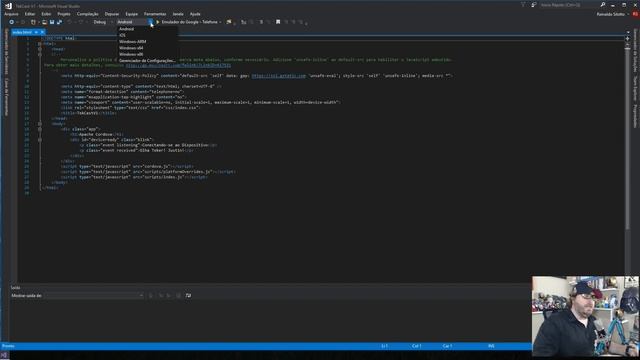Click the bookmark toolbar icon

pyautogui.click(x=278, y=22)
